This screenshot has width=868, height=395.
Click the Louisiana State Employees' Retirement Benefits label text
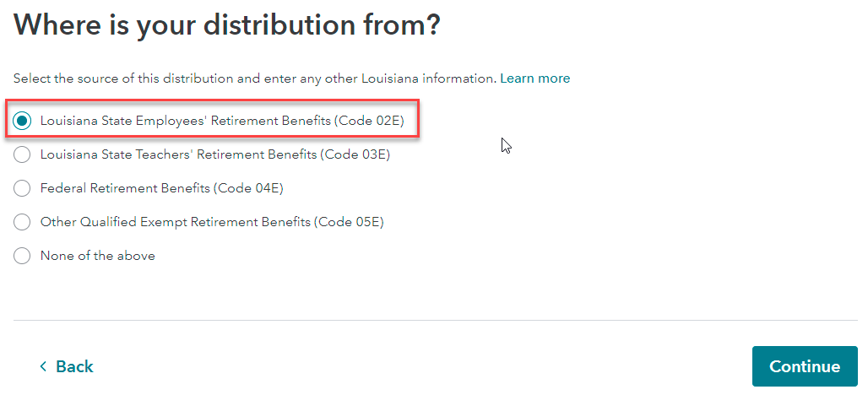pos(186,121)
